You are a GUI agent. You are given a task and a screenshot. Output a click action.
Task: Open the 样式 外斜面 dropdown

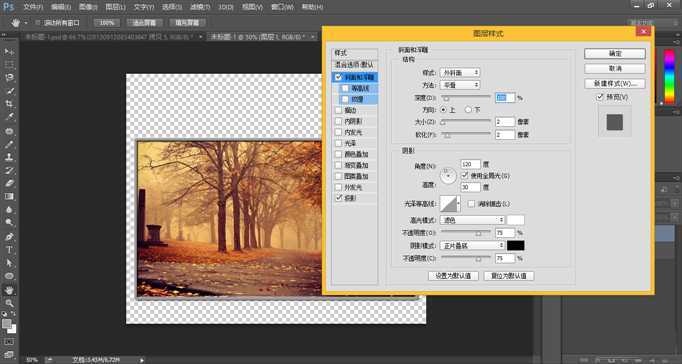click(460, 73)
